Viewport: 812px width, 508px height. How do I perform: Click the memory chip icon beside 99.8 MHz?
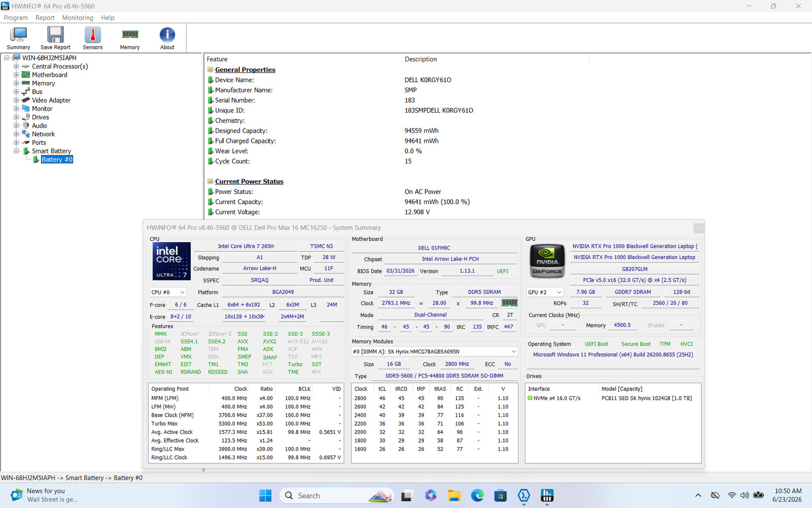pyautogui.click(x=509, y=303)
